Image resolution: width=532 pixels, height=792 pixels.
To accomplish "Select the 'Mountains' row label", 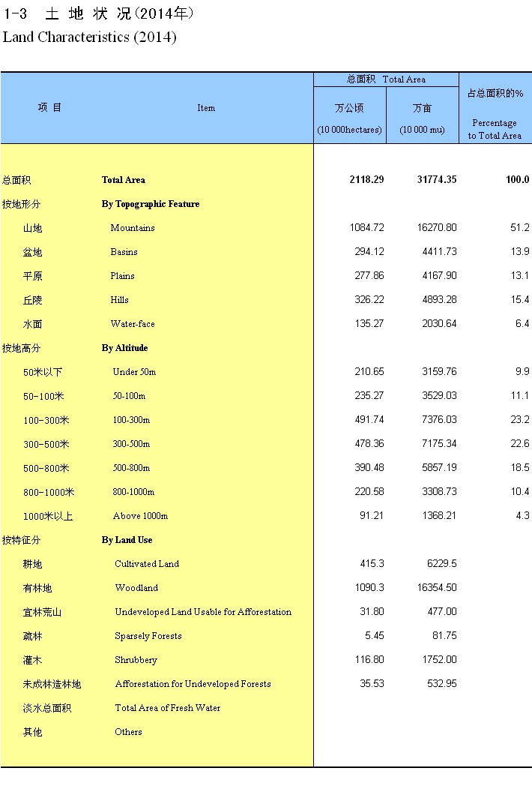I will (133, 228).
